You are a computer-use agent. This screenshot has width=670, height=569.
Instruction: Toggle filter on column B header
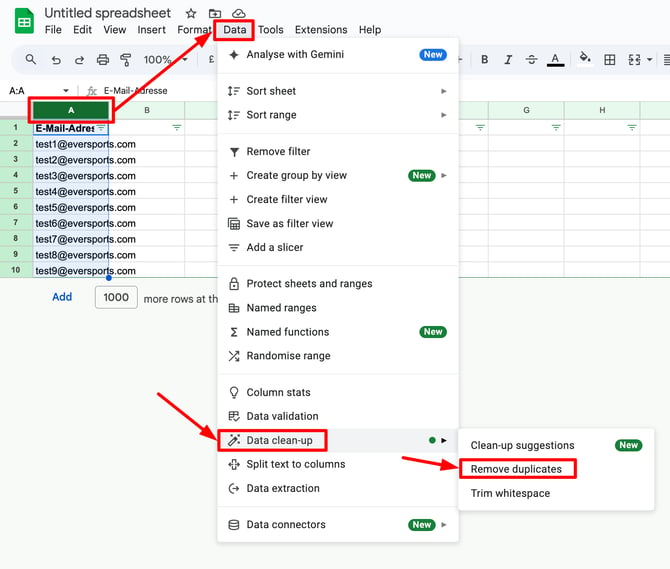176,128
